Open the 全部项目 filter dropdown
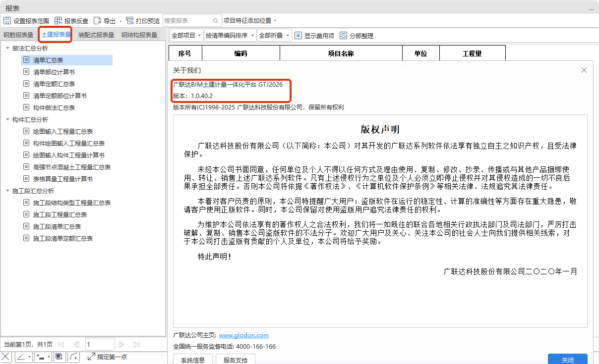This screenshot has height=364, width=599. click(186, 36)
